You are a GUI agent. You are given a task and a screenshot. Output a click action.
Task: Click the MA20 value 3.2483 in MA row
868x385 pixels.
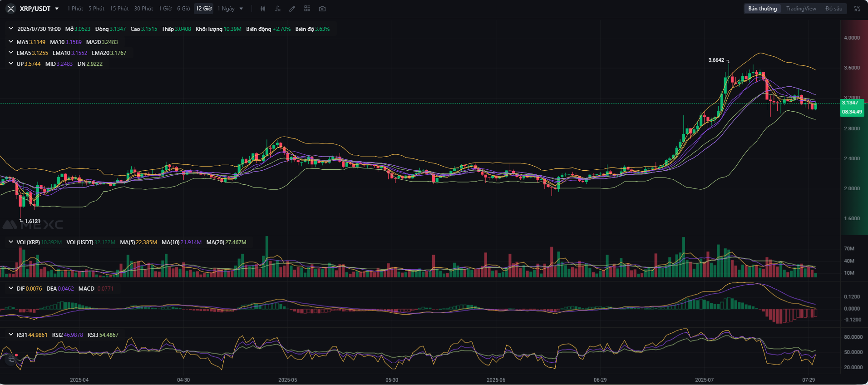click(110, 42)
